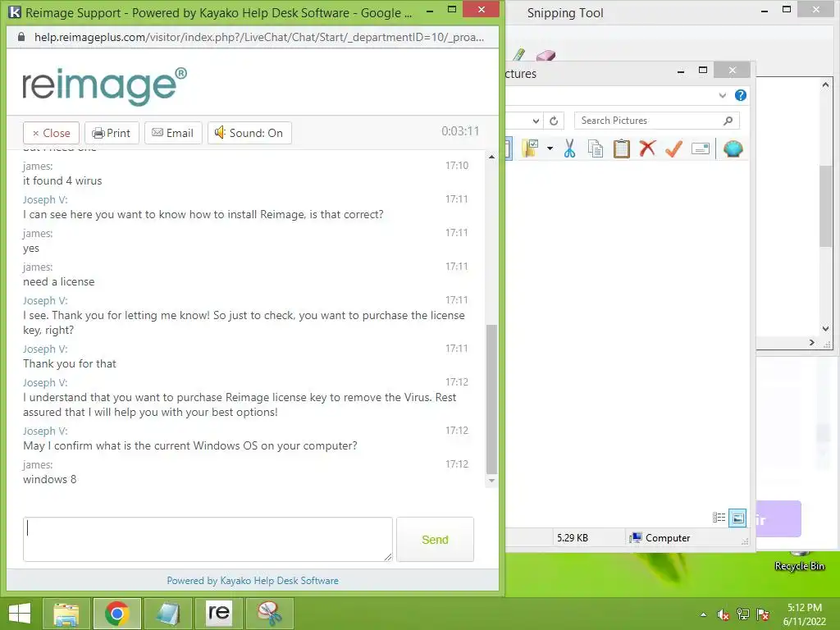Switch to Snipping Tool in the taskbar
Screen dimensions: 840x630
point(269,614)
